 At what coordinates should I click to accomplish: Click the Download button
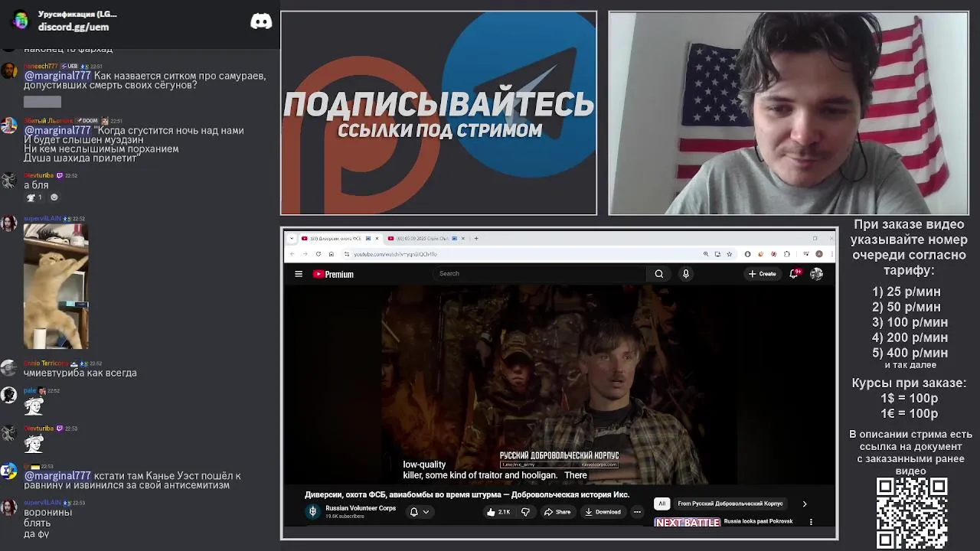coord(603,512)
